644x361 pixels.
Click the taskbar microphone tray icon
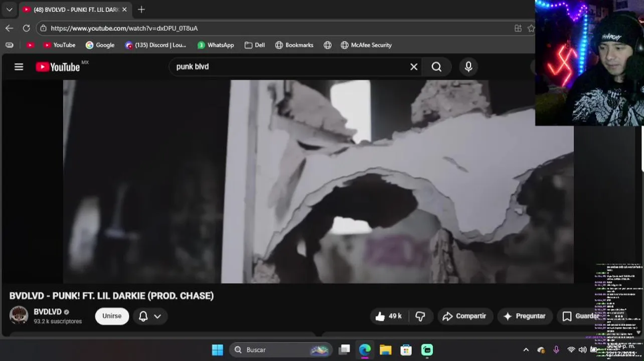pos(556,349)
